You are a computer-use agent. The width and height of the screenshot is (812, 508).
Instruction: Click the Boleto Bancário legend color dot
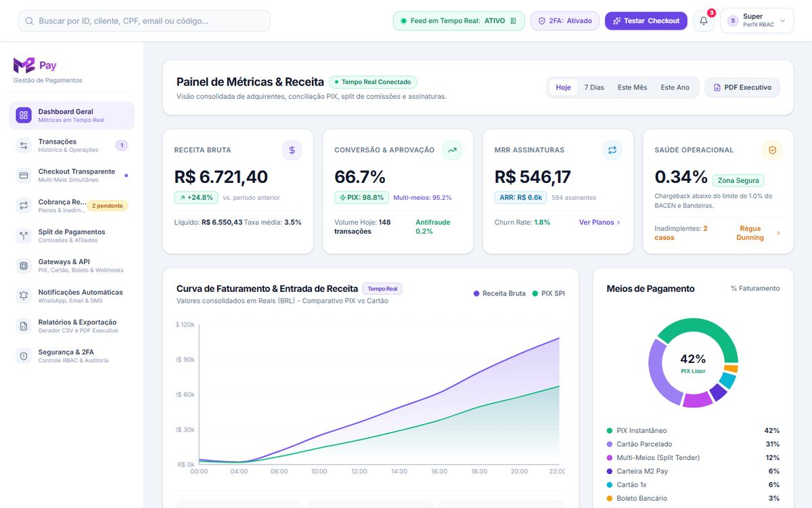tap(610, 499)
